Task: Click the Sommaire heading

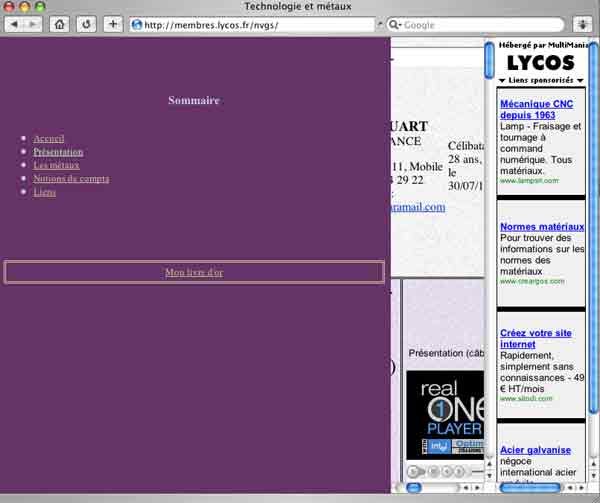Action: tap(194, 100)
